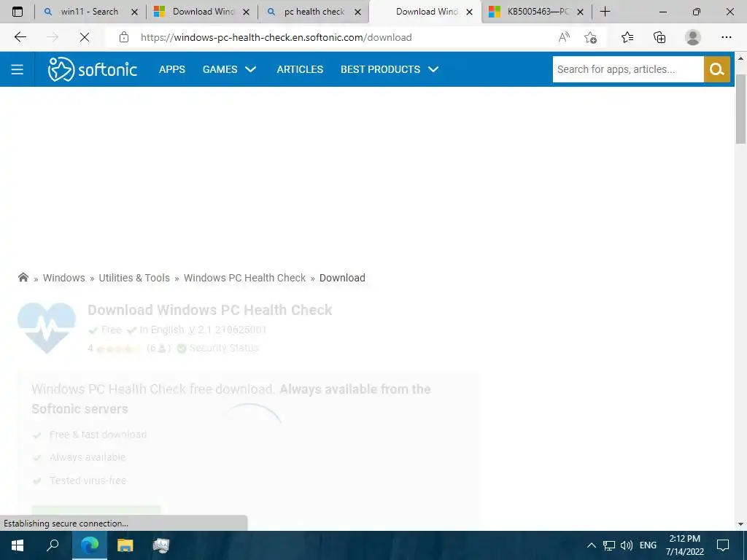
Task: Click the scrollbar down arrow
Action: pos(740,524)
